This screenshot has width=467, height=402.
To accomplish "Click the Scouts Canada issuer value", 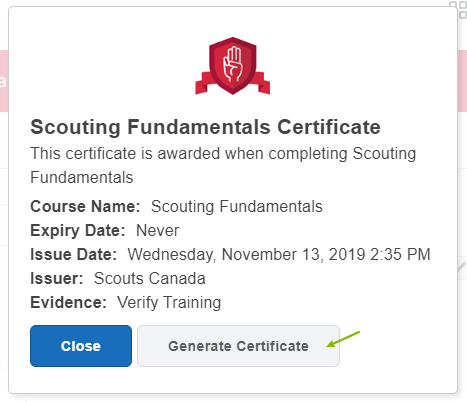I will [149, 278].
